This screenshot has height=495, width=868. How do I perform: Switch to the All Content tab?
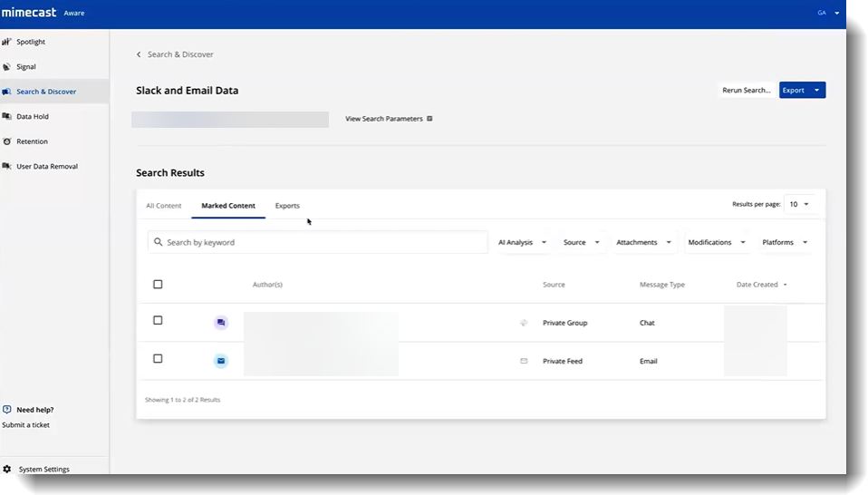point(164,206)
